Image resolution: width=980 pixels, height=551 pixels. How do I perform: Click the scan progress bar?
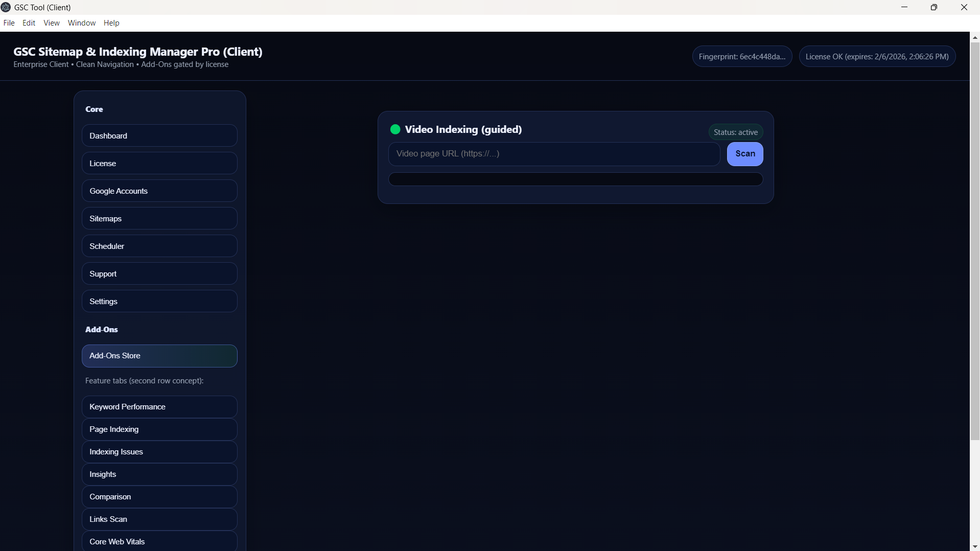(x=575, y=179)
